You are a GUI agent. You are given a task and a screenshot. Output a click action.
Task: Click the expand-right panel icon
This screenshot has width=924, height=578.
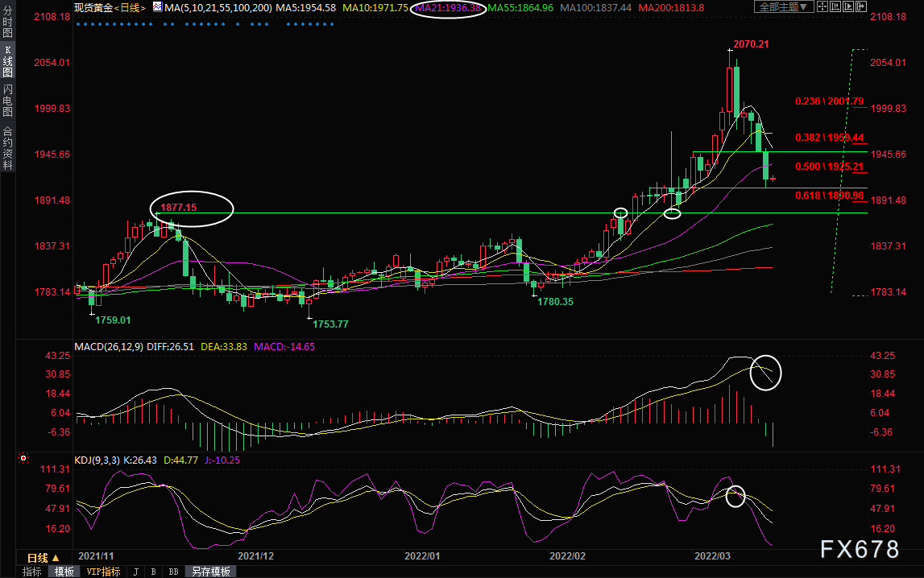pyautogui.click(x=861, y=7)
